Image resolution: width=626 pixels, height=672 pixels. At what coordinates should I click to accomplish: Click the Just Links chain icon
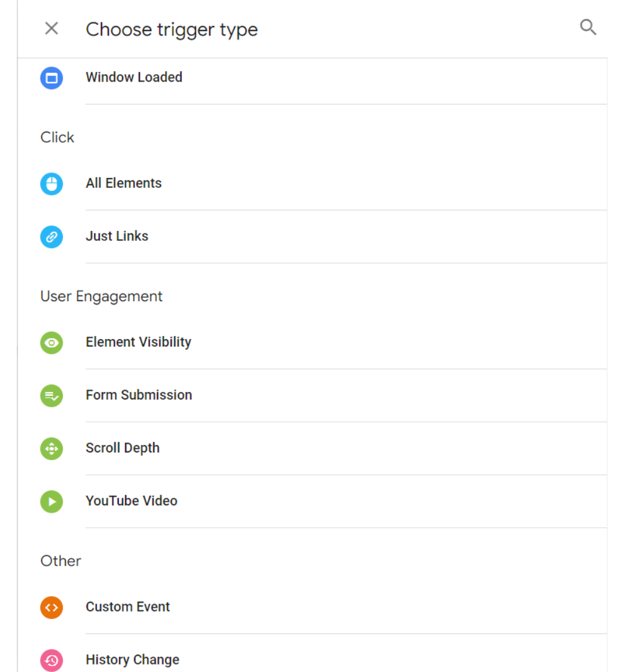pyautogui.click(x=52, y=237)
